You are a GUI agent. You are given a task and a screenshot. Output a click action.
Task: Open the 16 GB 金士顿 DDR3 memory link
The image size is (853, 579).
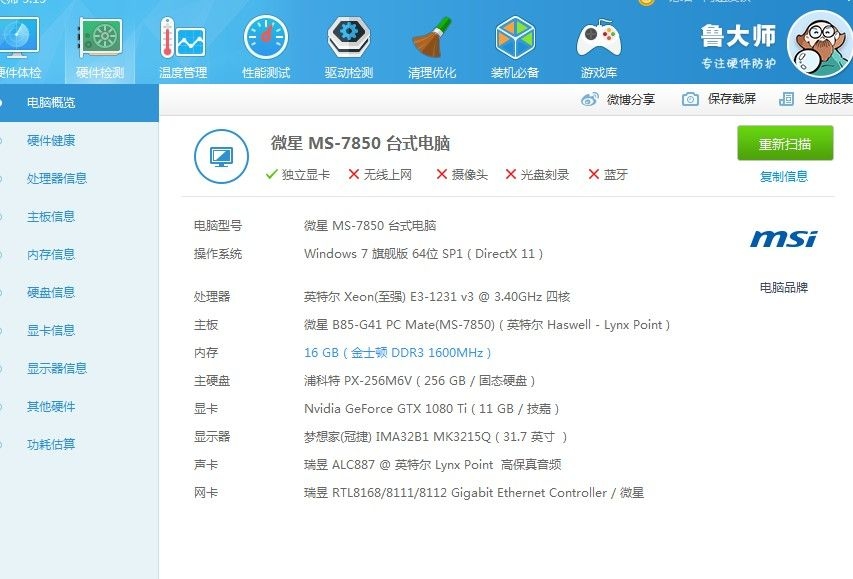tap(398, 353)
